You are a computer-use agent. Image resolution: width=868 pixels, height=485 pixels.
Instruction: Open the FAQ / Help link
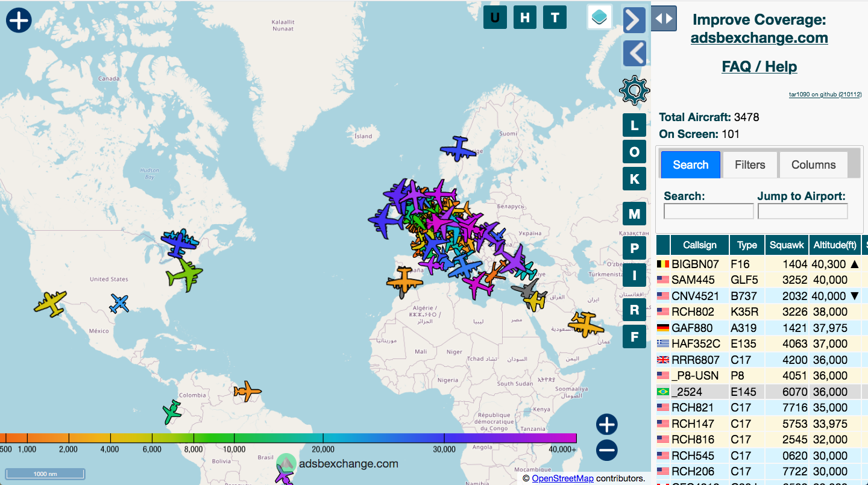coord(759,66)
